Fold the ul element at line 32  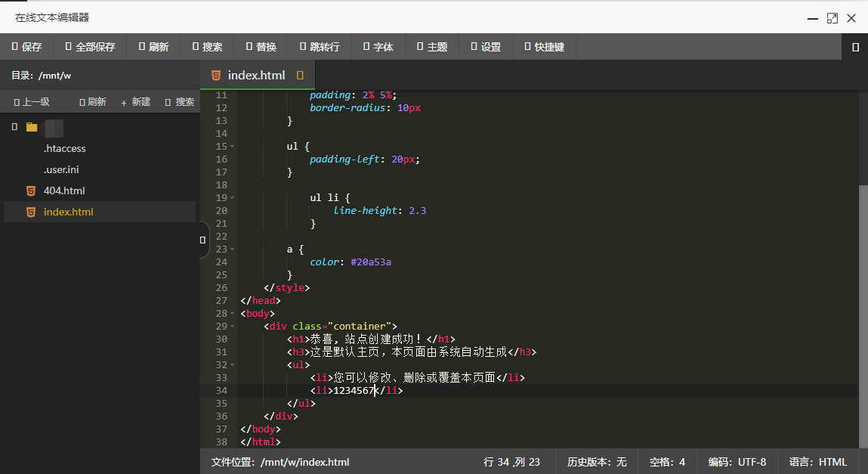coord(233,365)
